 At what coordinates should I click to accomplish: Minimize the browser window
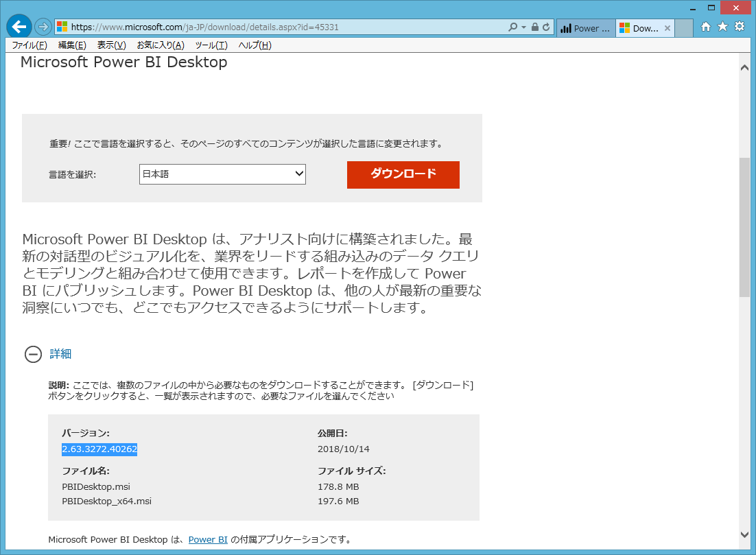(x=693, y=8)
